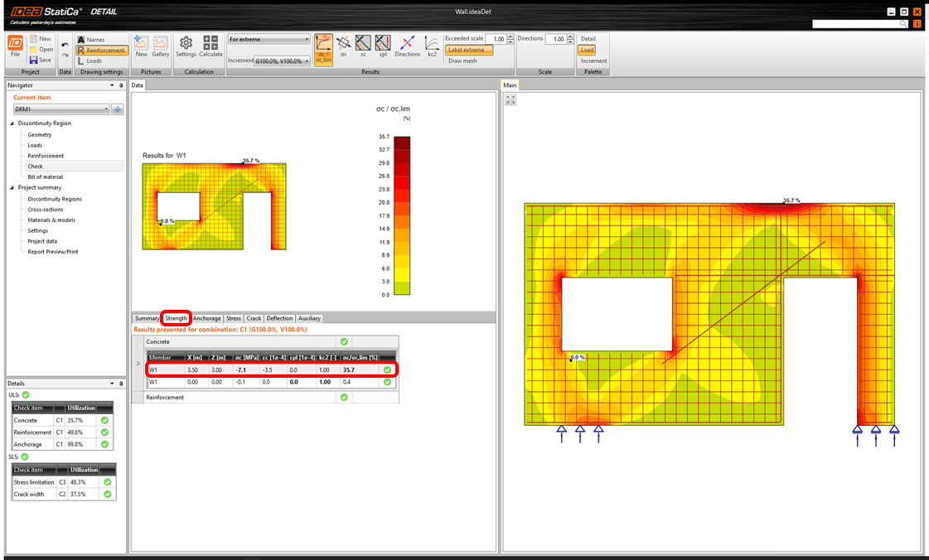Screen dimensions: 929x560
Task: Select the σc/σc,lim result icon
Action: [x=323, y=46]
